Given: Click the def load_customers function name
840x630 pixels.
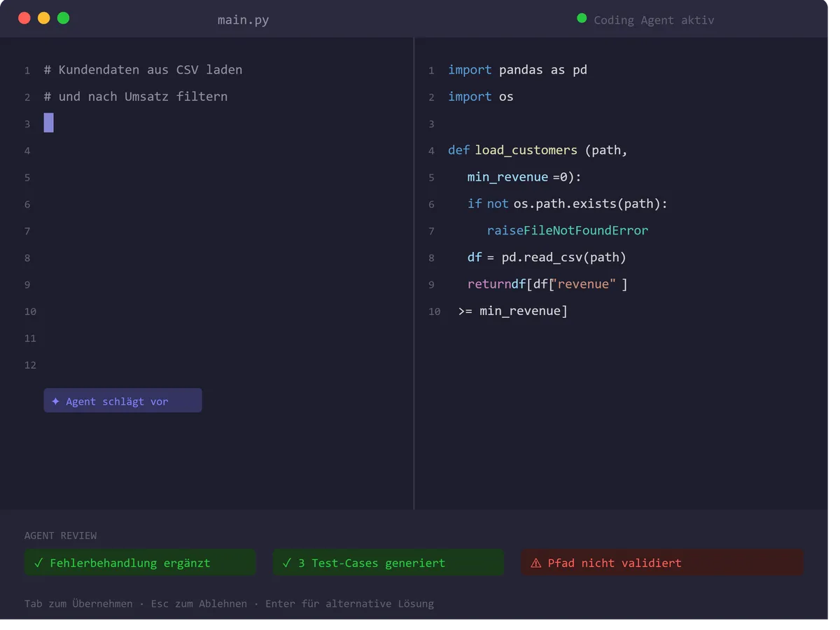Looking at the screenshot, I should coord(526,150).
